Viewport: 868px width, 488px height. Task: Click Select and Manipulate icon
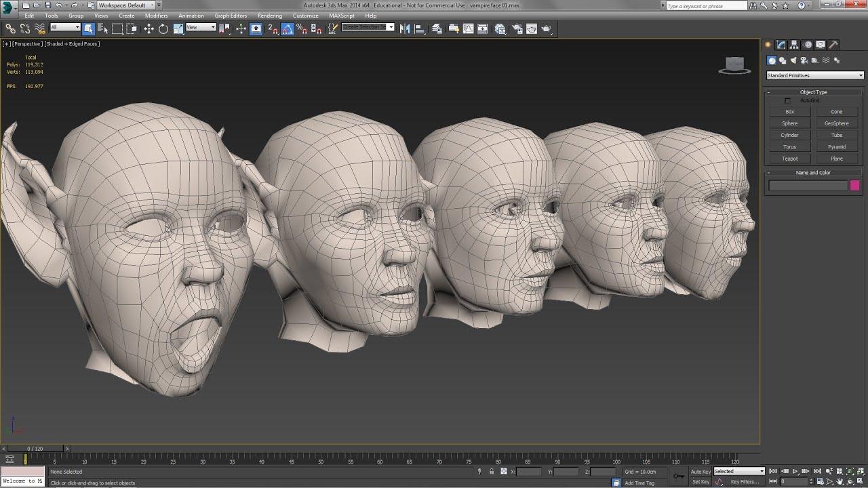241,28
